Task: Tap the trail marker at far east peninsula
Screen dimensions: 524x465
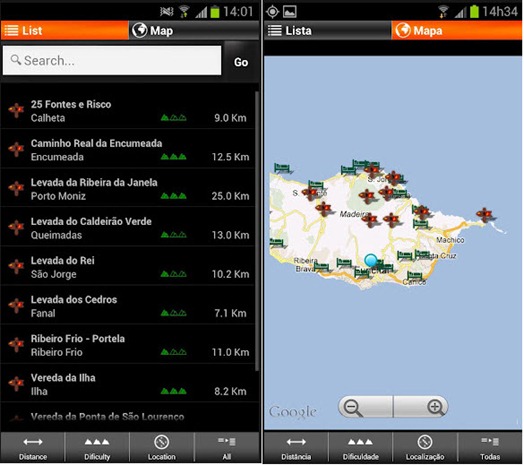Action: (x=485, y=214)
